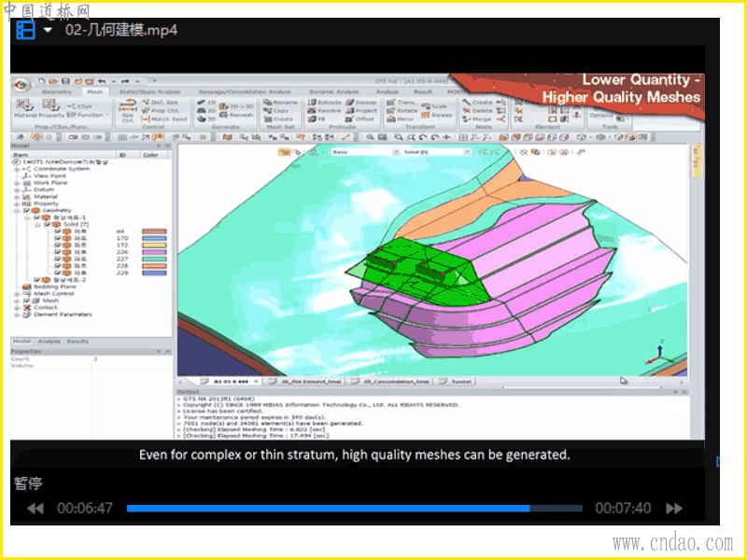747x560 pixels.
Task: Open the Material definition tool
Action: 25,108
